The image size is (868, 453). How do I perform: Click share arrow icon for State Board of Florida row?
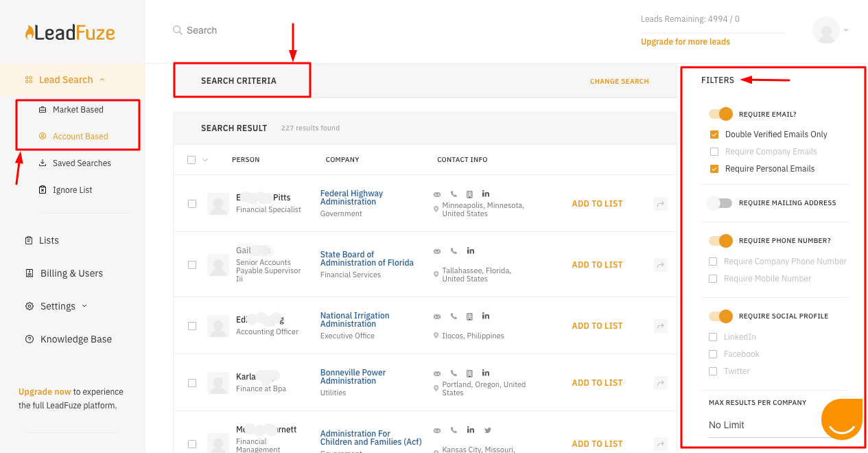[x=661, y=265]
